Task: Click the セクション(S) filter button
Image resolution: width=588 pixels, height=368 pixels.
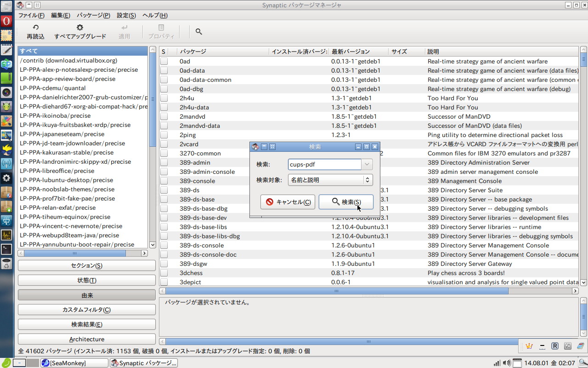Action: point(87,265)
